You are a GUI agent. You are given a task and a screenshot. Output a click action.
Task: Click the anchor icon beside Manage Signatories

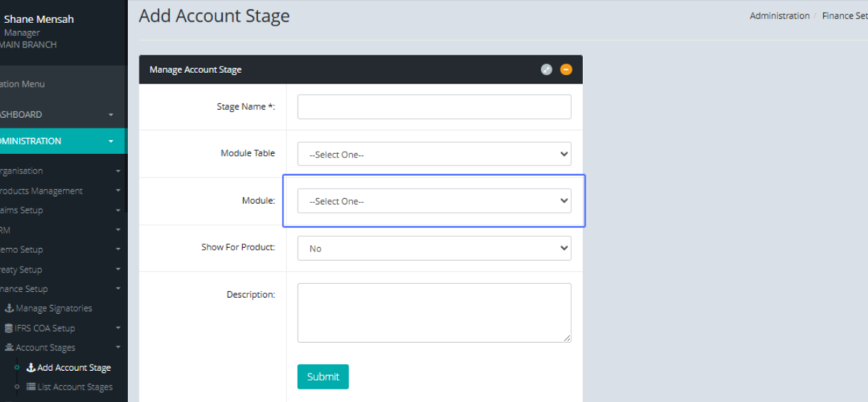tap(9, 309)
